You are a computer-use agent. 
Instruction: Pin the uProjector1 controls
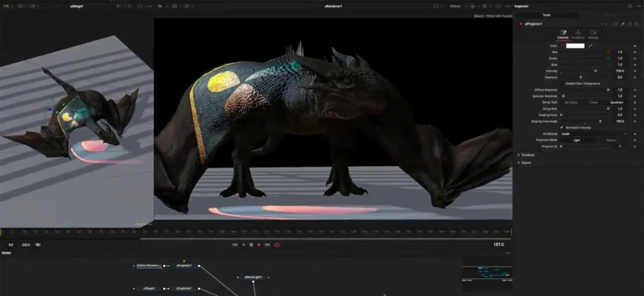623,24
